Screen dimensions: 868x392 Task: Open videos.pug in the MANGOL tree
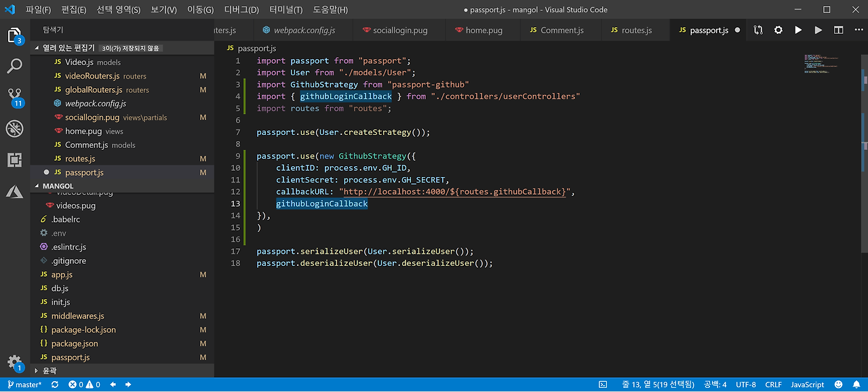click(x=122, y=205)
